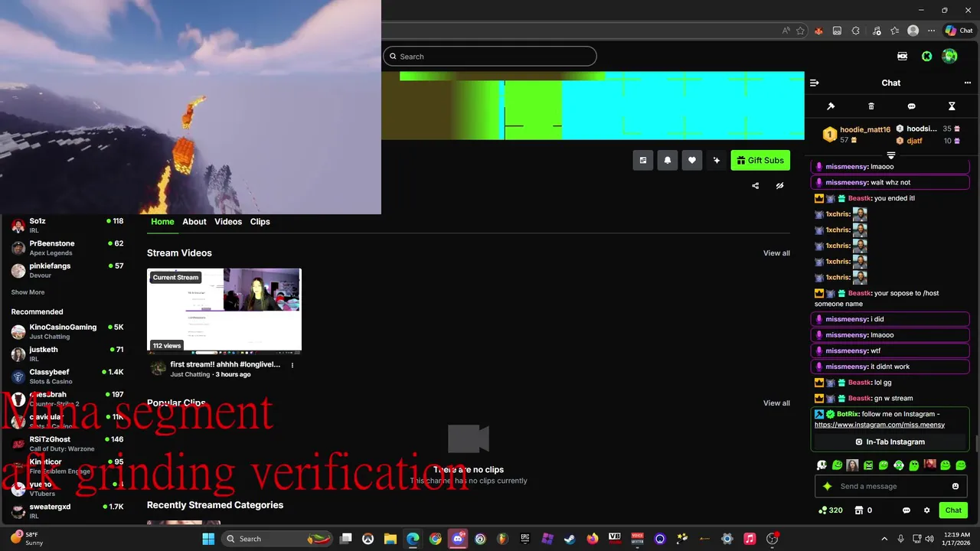
Task: Open chat settings gear icon
Action: click(x=927, y=510)
